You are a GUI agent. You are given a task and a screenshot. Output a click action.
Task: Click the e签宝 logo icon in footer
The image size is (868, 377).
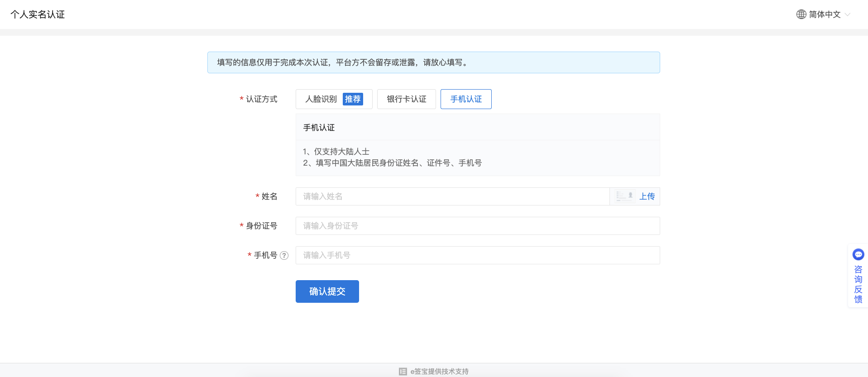coord(403,372)
